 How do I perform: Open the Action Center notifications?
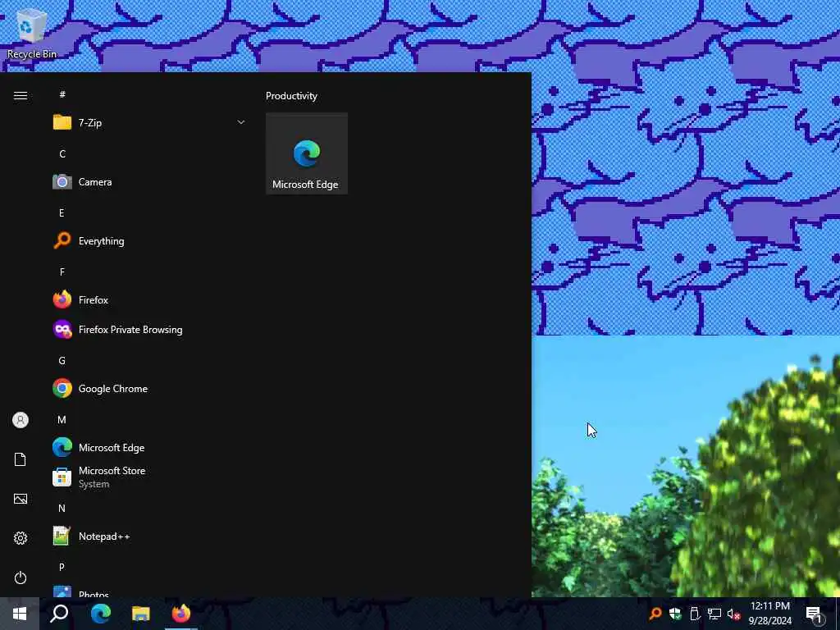[814, 614]
